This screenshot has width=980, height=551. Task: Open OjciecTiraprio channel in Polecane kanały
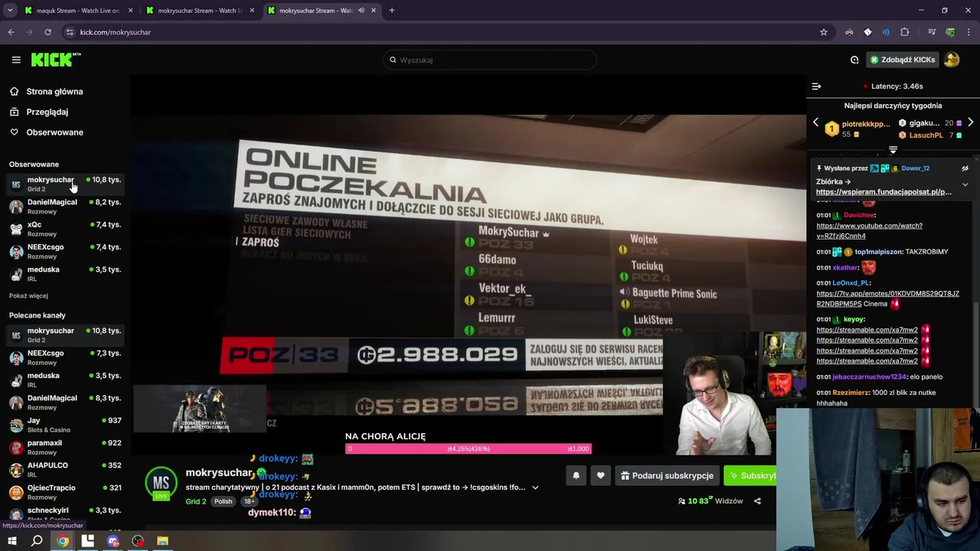65,492
